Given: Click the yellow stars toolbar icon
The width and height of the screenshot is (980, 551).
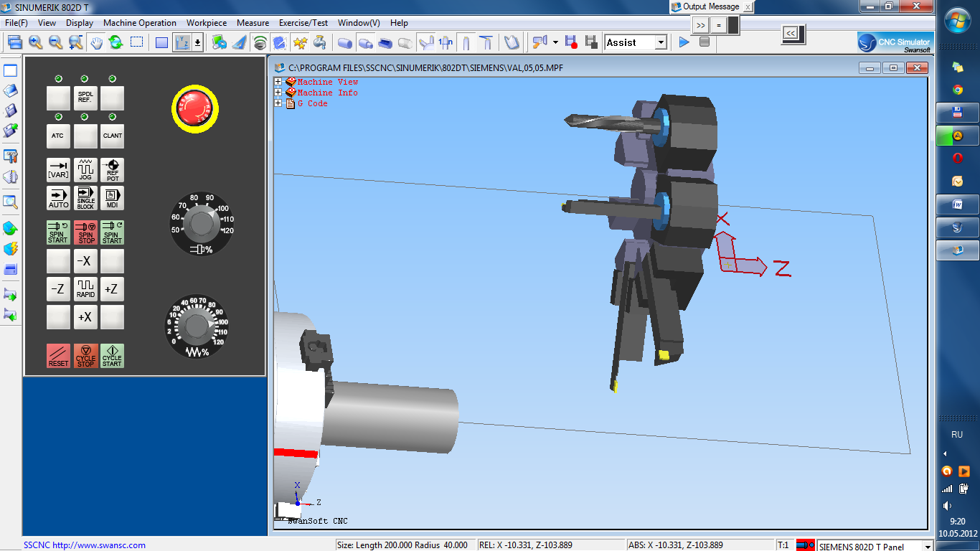Looking at the screenshot, I should coord(300,42).
